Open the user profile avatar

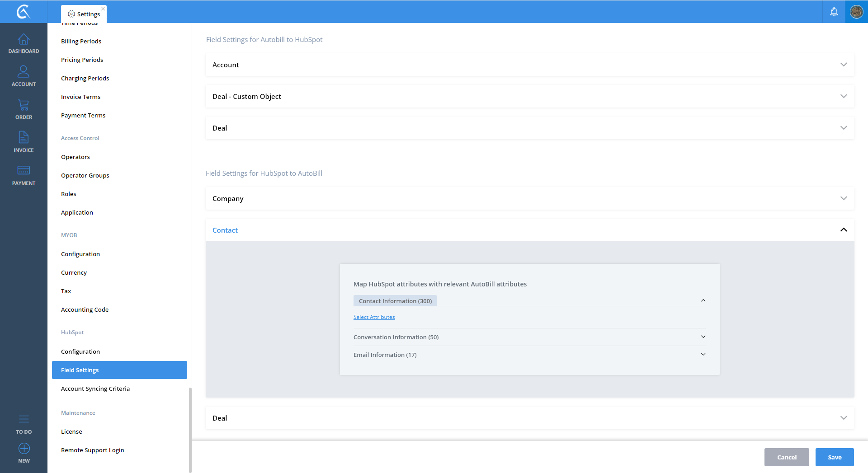tap(856, 12)
